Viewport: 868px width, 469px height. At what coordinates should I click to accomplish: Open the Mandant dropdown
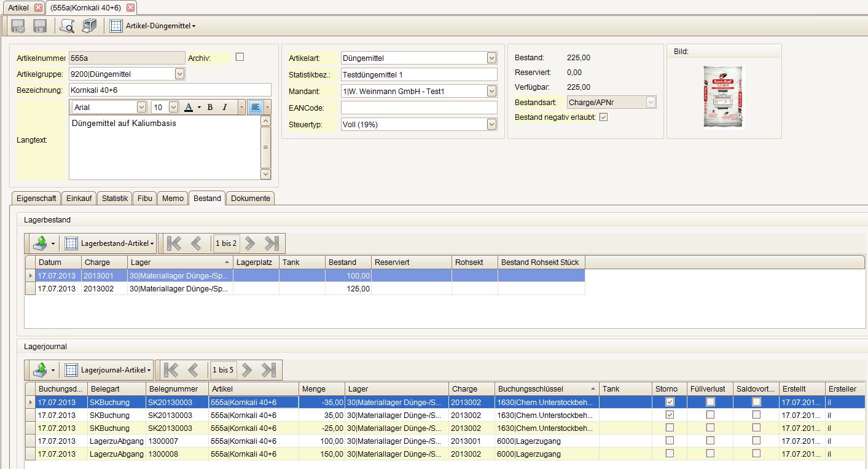click(x=491, y=91)
